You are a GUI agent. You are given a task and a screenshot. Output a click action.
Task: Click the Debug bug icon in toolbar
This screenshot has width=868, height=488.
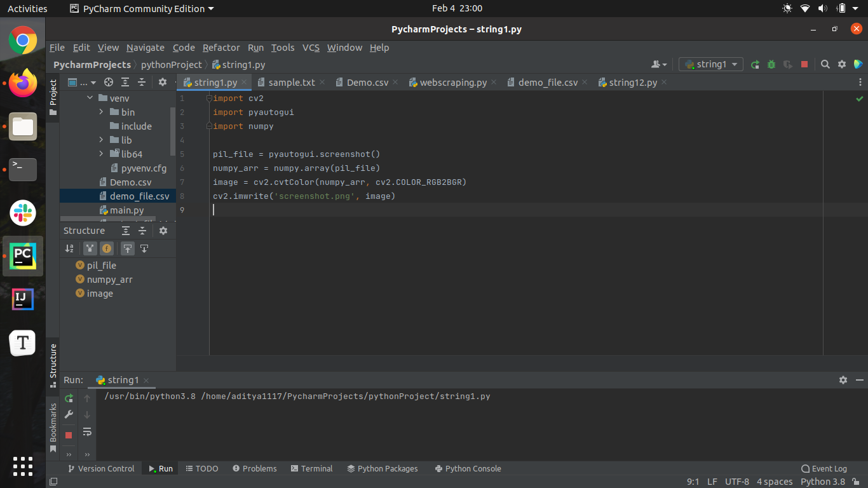click(771, 64)
